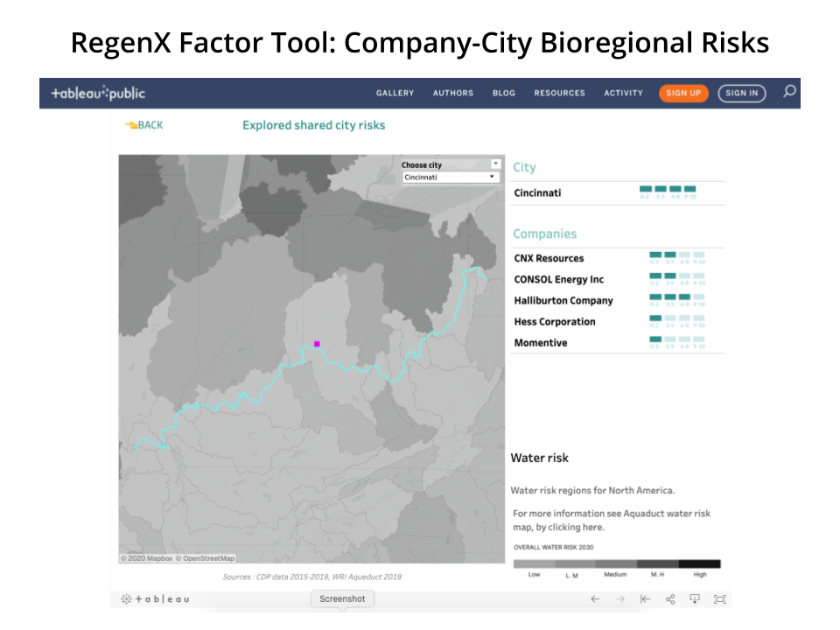This screenshot has height=630, width=840.
Task: Open the GALLERY menu item
Action: [x=395, y=93]
